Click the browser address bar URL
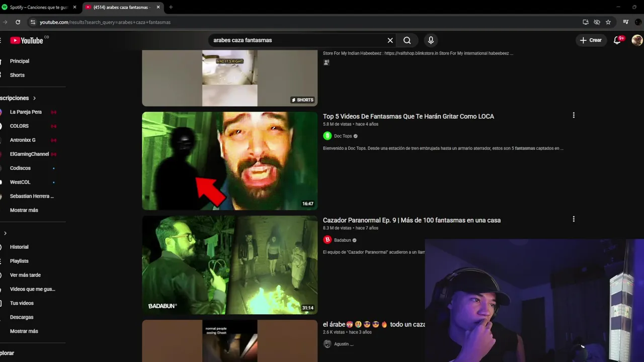This screenshot has width=644, height=362. tap(105, 22)
